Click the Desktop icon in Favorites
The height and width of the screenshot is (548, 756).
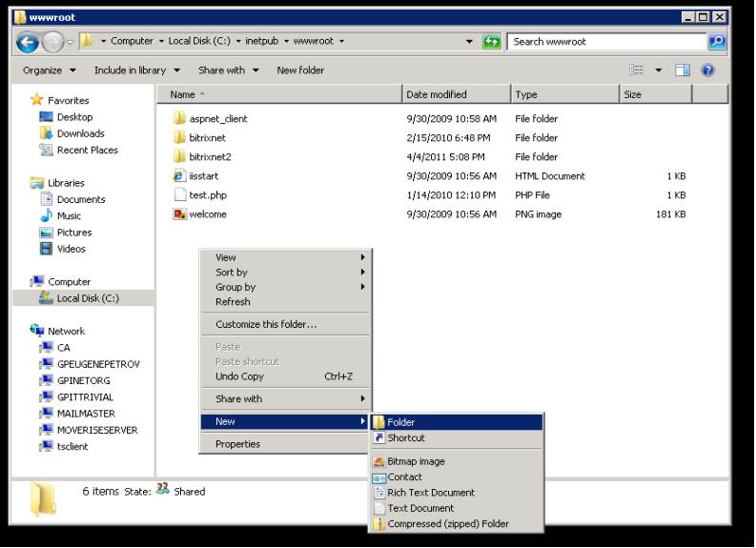click(46, 116)
